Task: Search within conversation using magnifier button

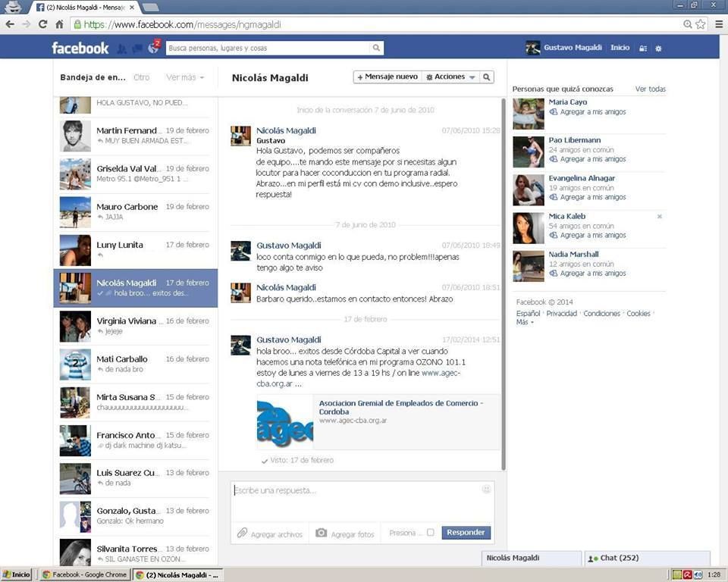Action: point(487,77)
